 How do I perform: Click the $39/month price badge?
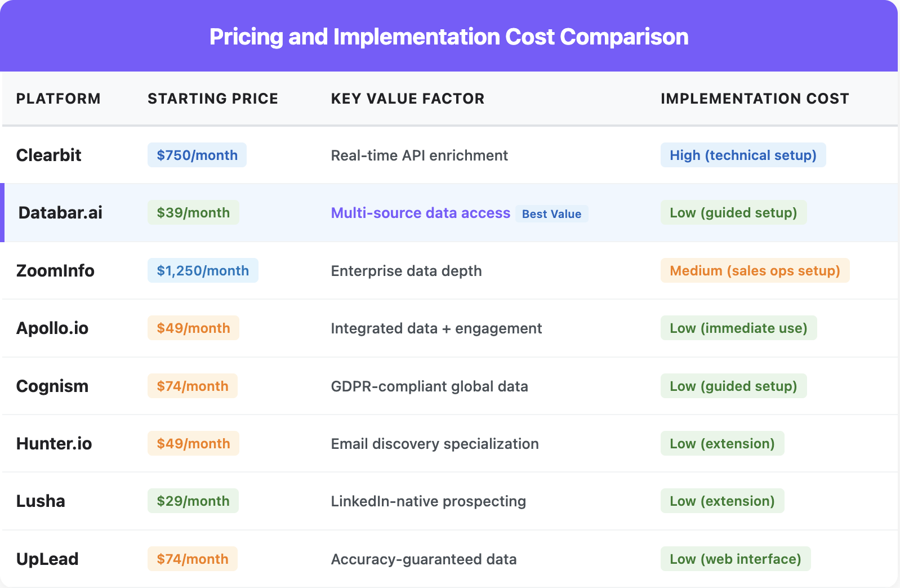[x=193, y=212]
